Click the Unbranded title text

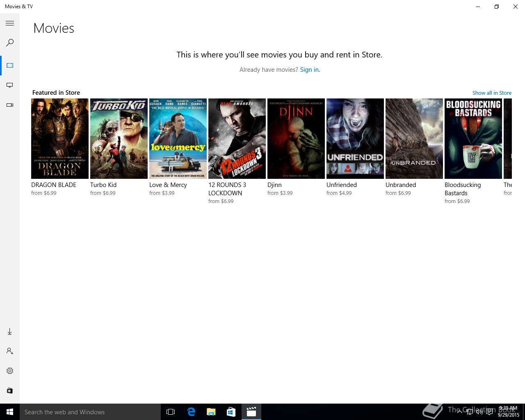[401, 185]
